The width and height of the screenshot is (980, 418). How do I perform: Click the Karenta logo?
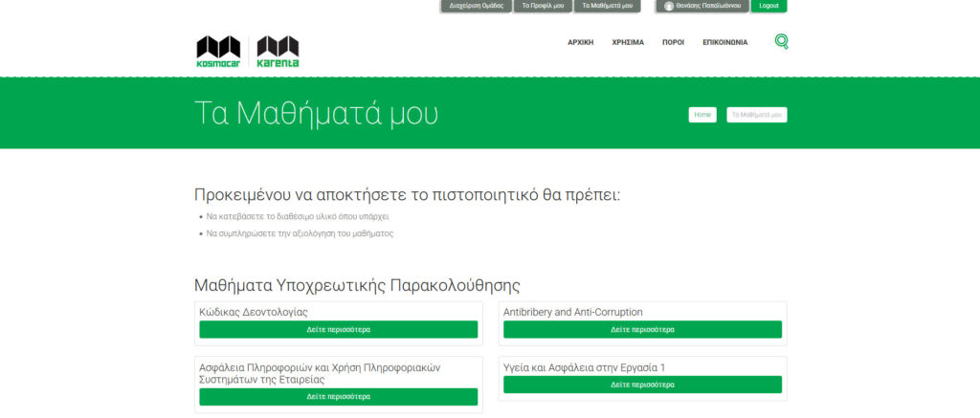tap(278, 52)
